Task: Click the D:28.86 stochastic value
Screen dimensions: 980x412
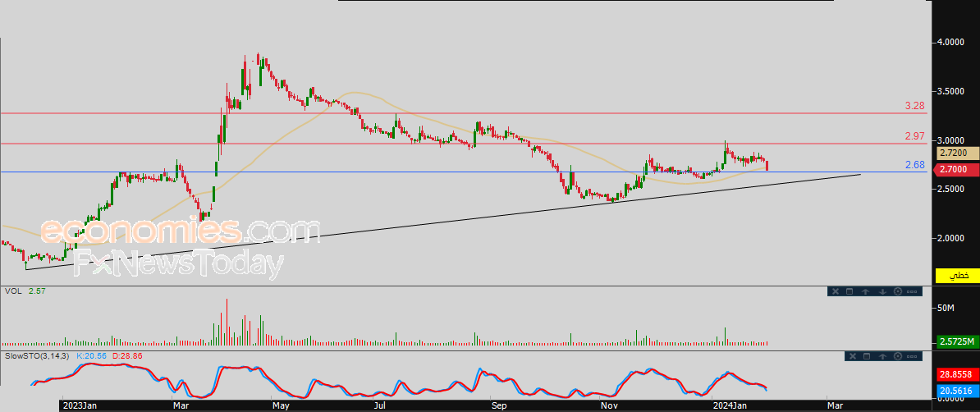Action: pos(127,355)
